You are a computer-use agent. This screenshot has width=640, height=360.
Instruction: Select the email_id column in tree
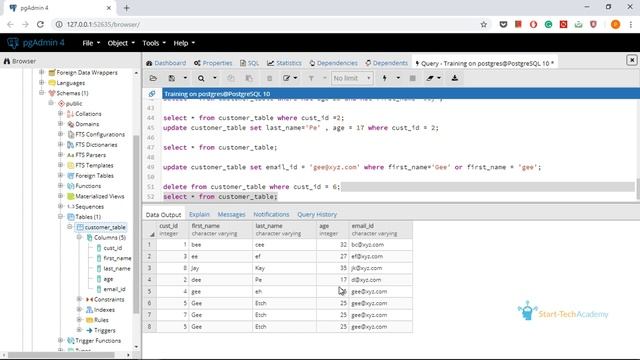pyautogui.click(x=114, y=289)
